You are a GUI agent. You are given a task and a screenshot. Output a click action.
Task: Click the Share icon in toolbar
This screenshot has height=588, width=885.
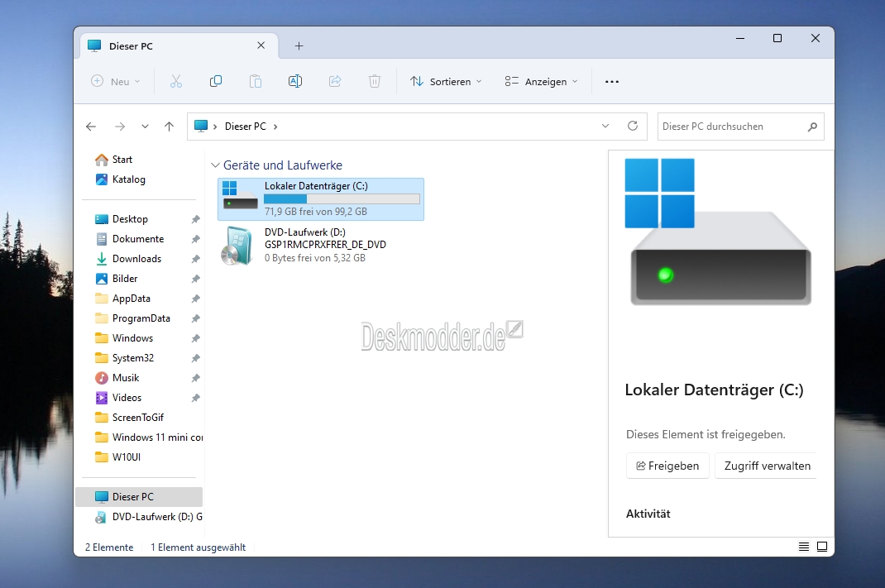335,81
